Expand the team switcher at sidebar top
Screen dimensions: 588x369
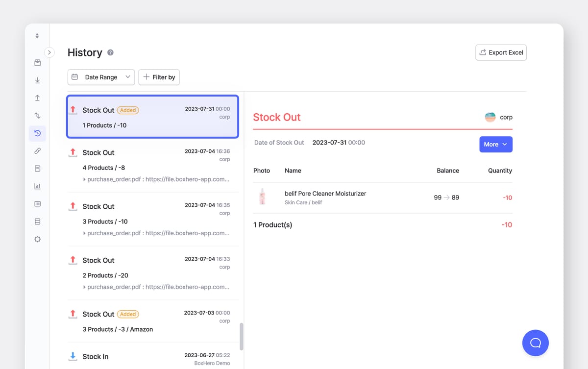pos(37,36)
